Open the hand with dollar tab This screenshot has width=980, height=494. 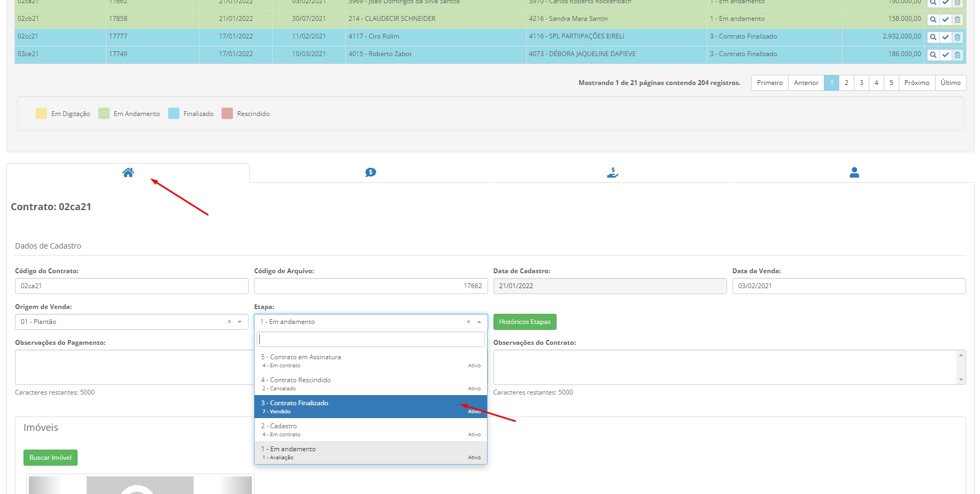point(613,173)
